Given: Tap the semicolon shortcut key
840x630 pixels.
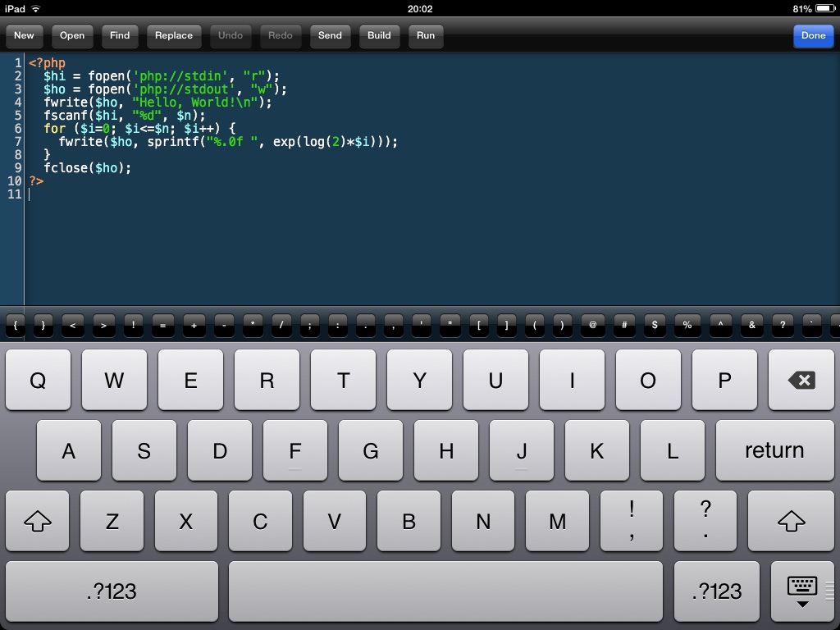Looking at the screenshot, I should [309, 325].
